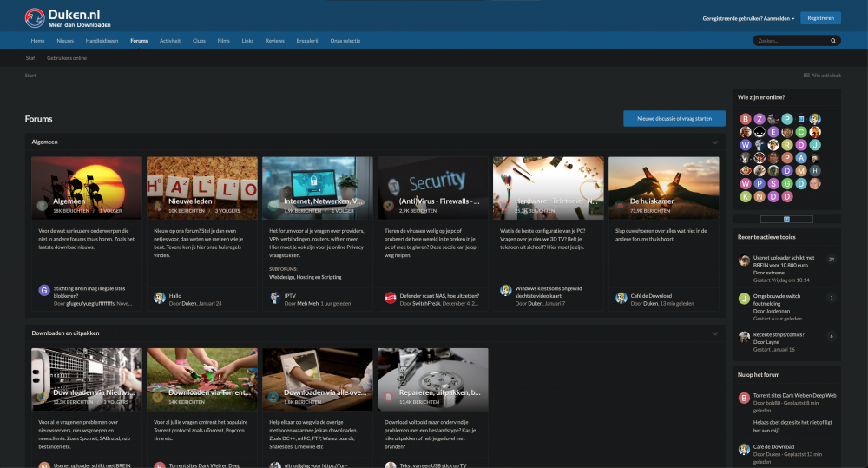Select the 'Gebruikers online' submenu item
Screen dimensions: 868x468
pos(67,58)
